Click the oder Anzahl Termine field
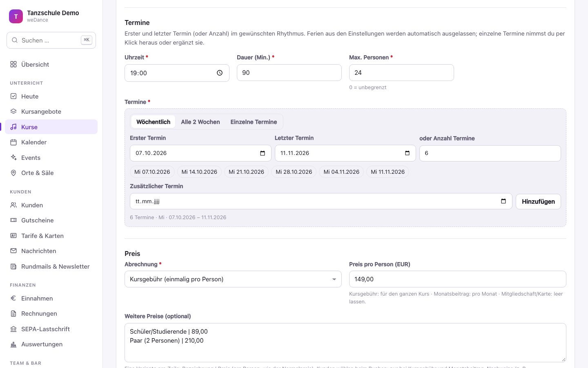588x368 pixels. 490,153
